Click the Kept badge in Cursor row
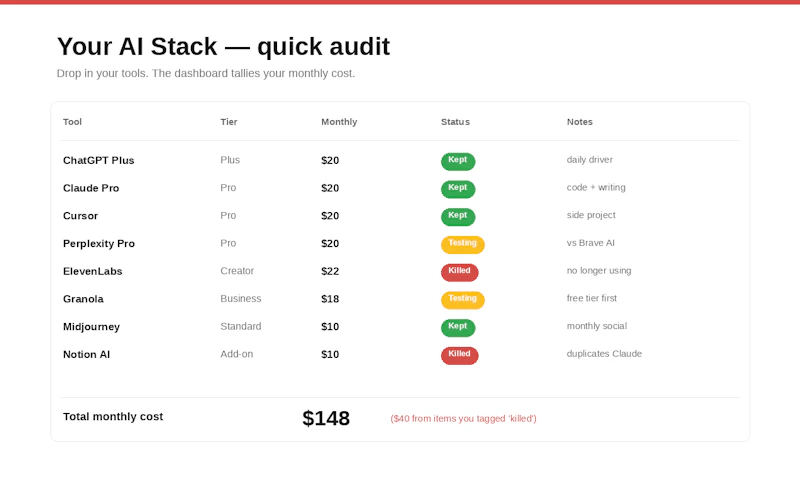800x479 pixels. click(x=458, y=216)
